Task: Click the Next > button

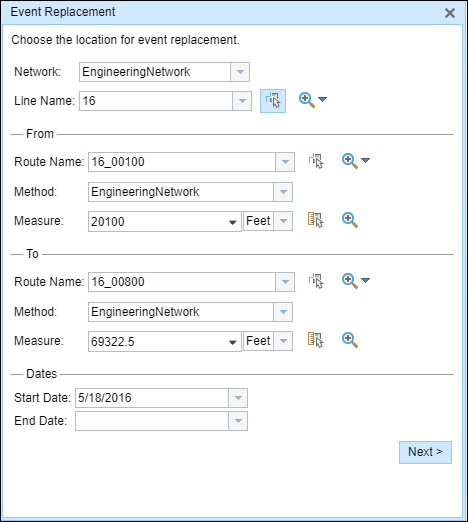Action: [425, 452]
